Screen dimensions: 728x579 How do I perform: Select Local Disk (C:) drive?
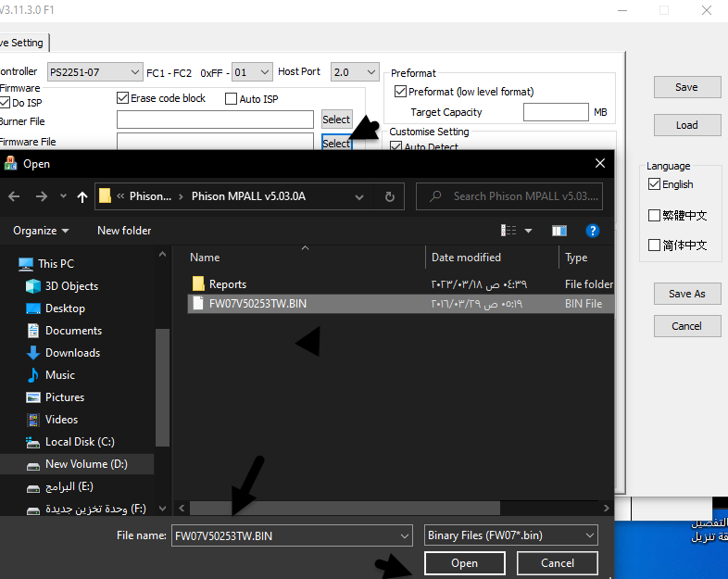[x=70, y=442]
